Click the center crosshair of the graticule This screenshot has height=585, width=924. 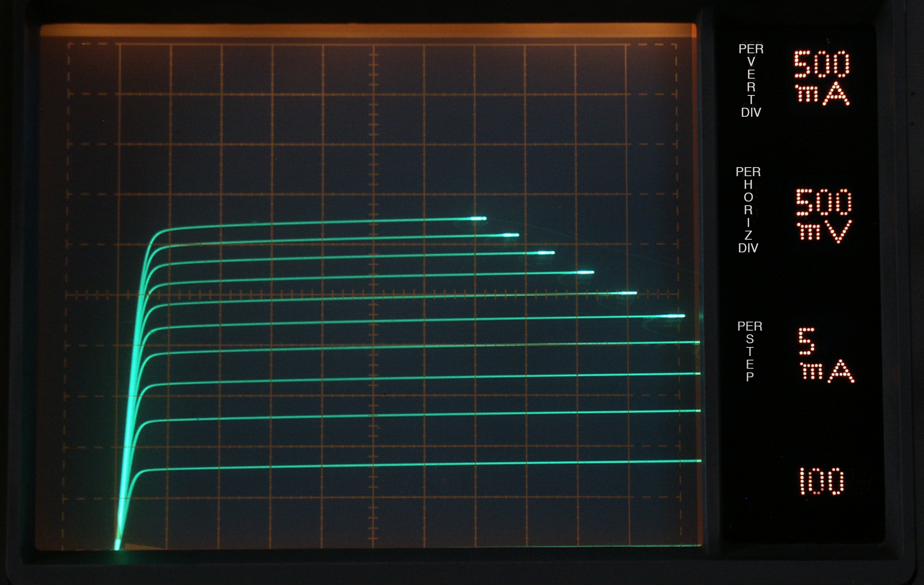pos(374,295)
